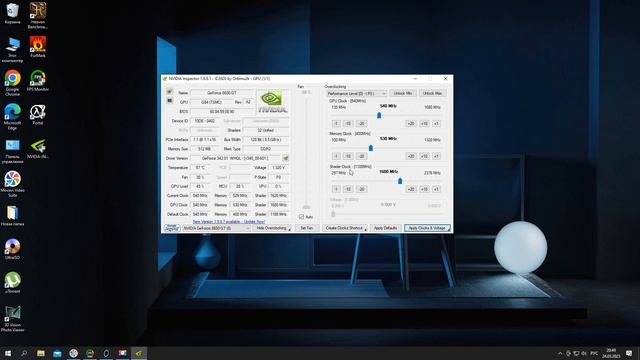Click the NVIDIA Inspector taskbar button
Viewport: 640px width, 360px height.
point(139,353)
